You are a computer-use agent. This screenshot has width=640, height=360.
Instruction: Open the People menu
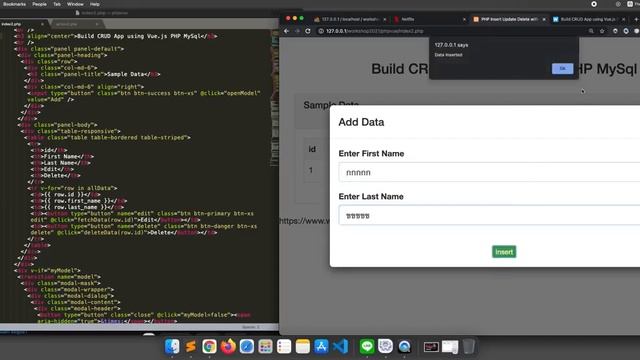pos(40,4)
